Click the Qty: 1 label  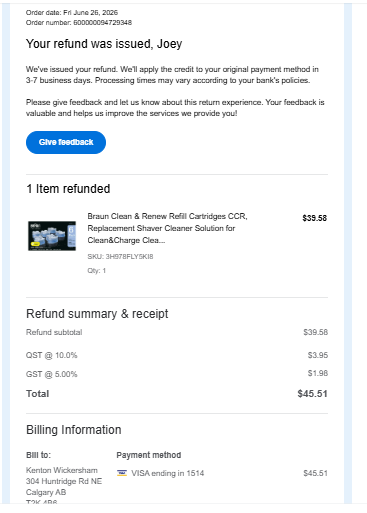[x=97, y=271]
